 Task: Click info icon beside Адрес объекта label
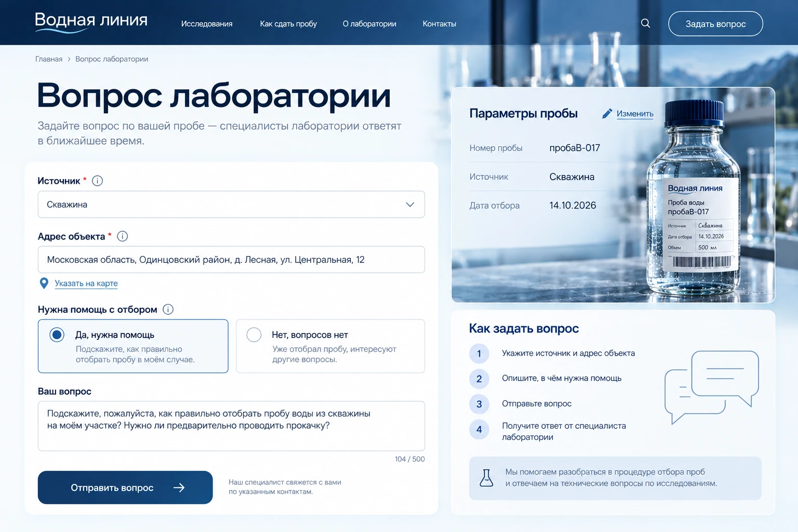[x=123, y=236]
